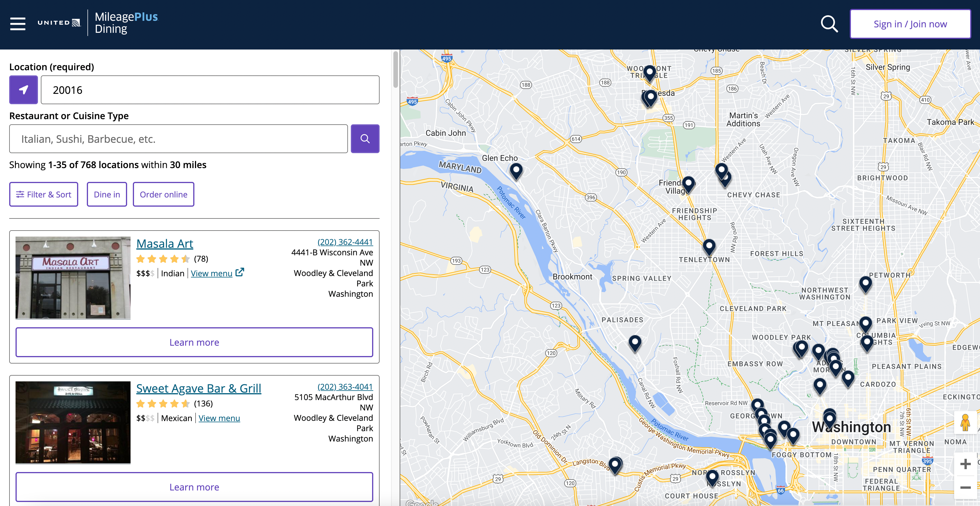
Task: Click external link icon beside Masala Art menu
Action: pyautogui.click(x=240, y=272)
